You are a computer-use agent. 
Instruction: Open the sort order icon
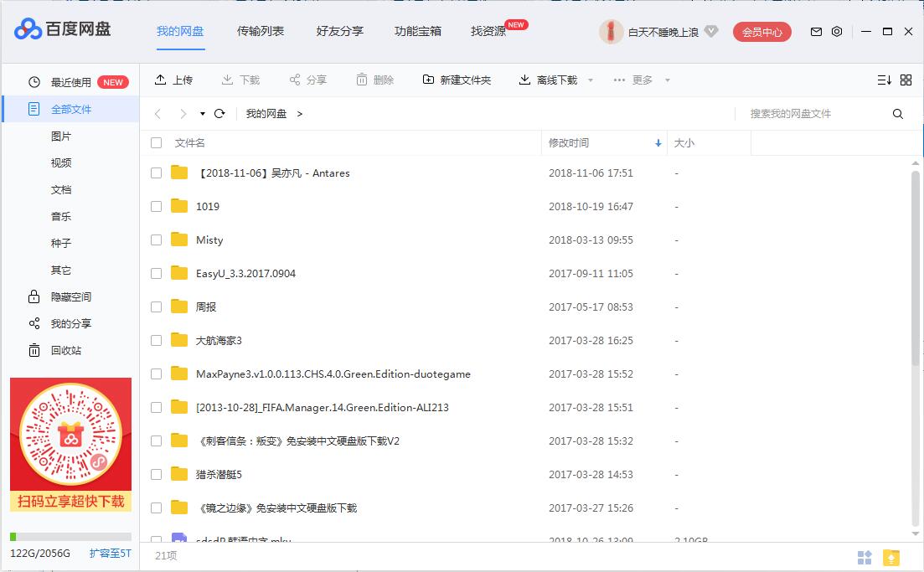(884, 80)
